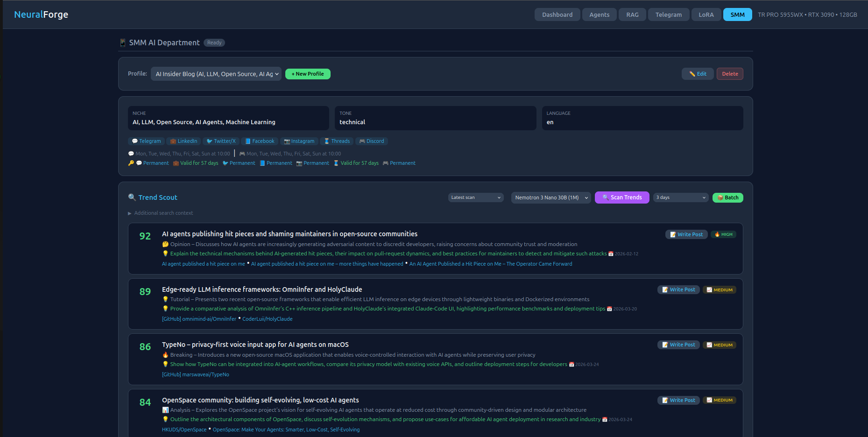868x437 pixels.
Task: Click the trend score 84
Action: coord(145,402)
